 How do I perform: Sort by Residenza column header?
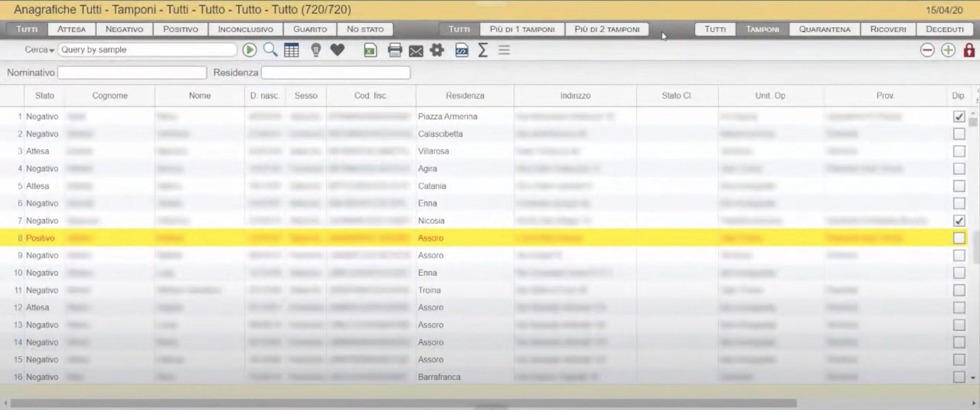[x=465, y=96]
